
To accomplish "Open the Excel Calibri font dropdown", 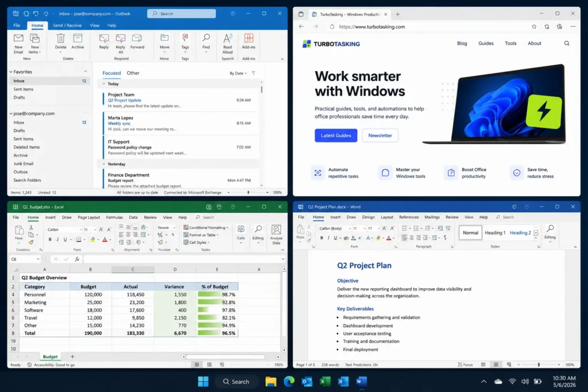I will pos(80,230).
